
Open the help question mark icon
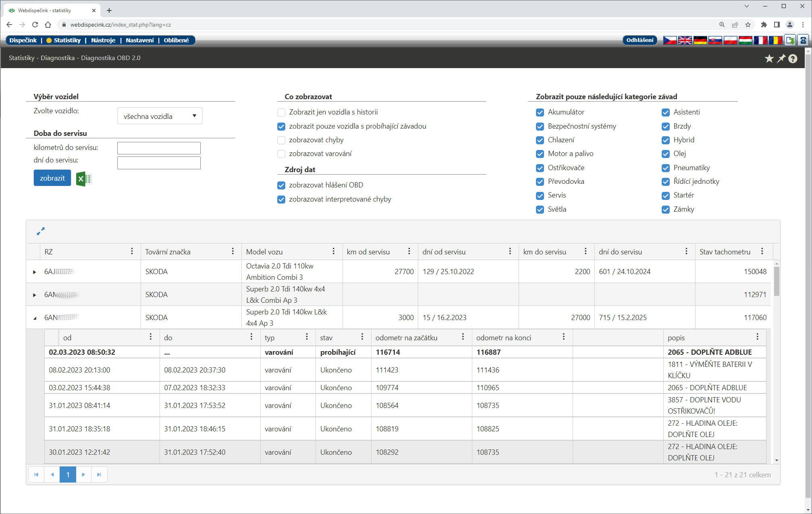click(793, 59)
